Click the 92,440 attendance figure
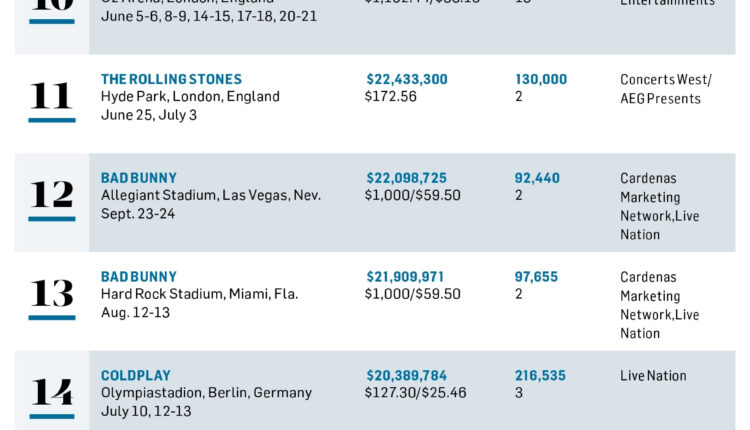Viewport: 750px width, 430px height. point(537,178)
